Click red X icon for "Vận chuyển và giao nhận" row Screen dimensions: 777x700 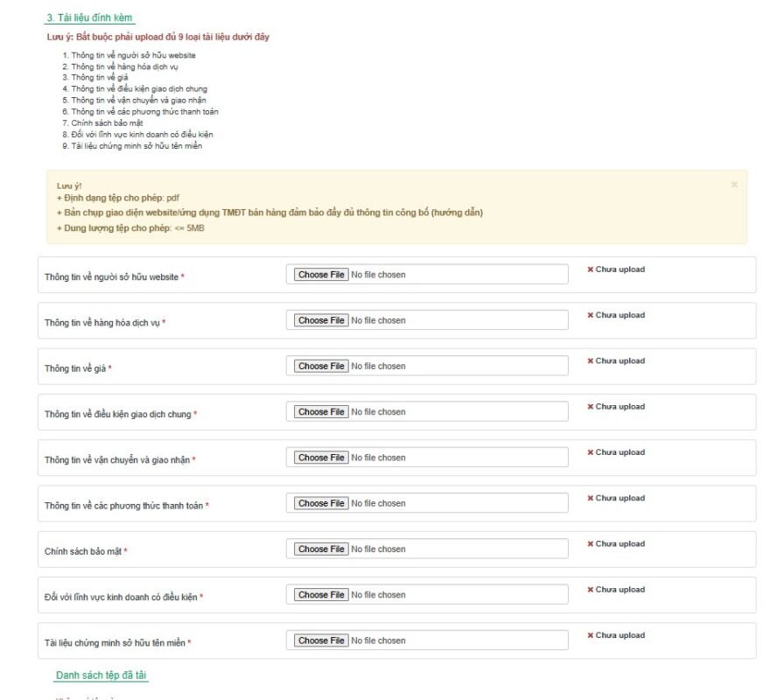(x=591, y=452)
